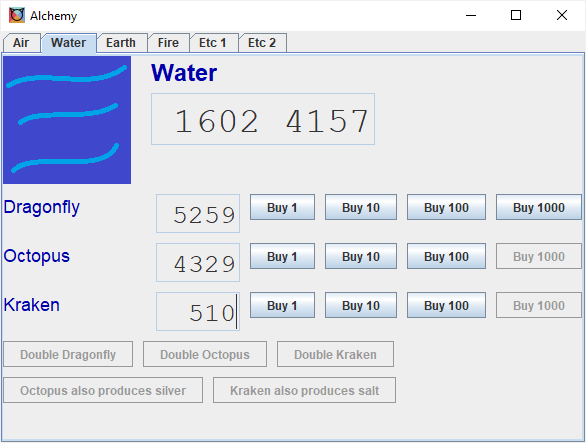The width and height of the screenshot is (586, 443).
Task: Click the Kraken label
Action: pyautogui.click(x=32, y=305)
